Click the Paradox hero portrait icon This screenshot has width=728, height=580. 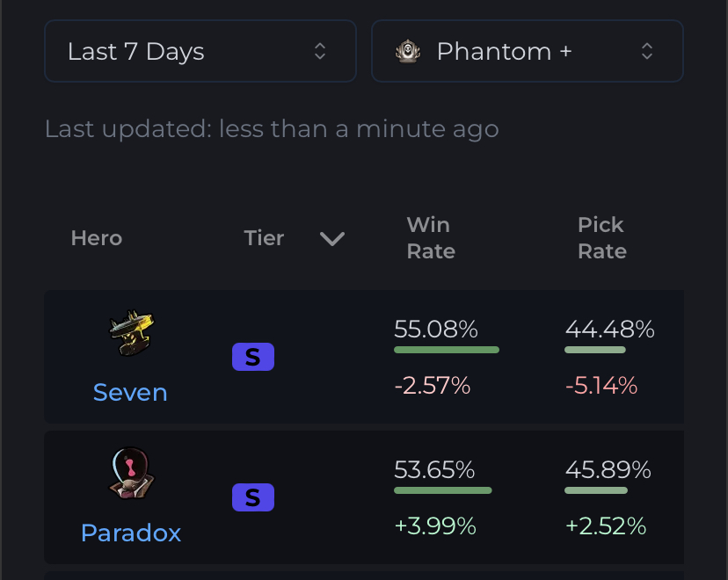[131, 473]
